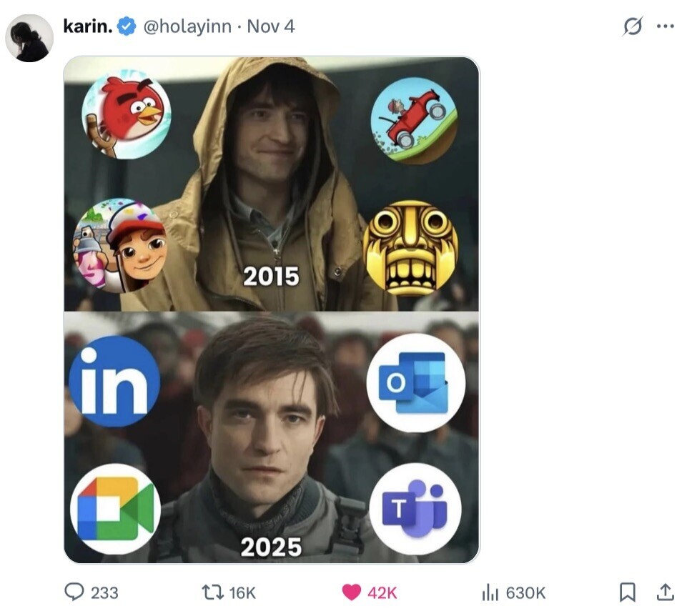692x616 pixels.
Task: Click the Google Meet logo in image
Action: coord(115,508)
